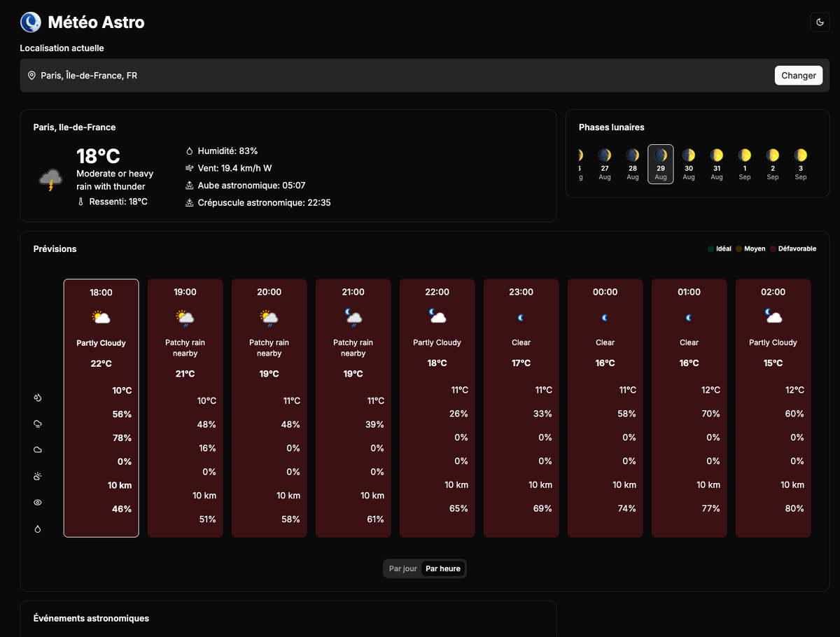Select the 29 Aug moon phase
840x637 pixels.
[661, 164]
